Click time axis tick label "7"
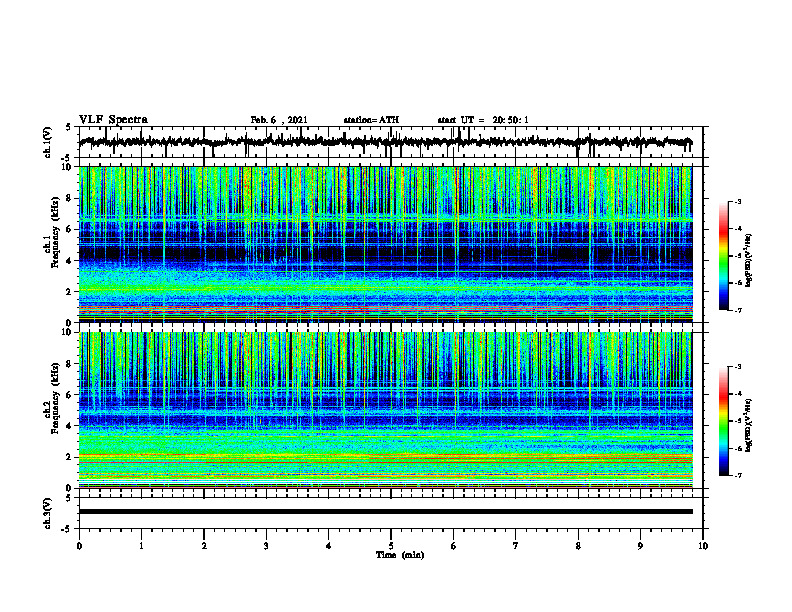 516,546
